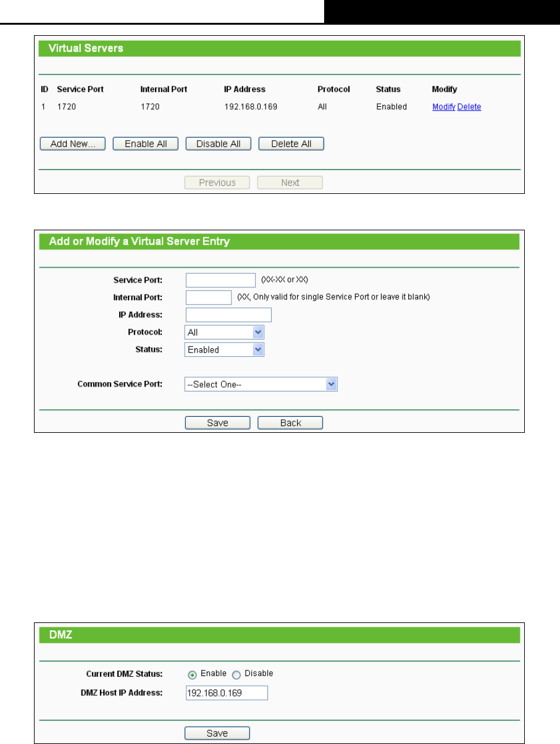Click the Service Port column header

tap(80, 90)
